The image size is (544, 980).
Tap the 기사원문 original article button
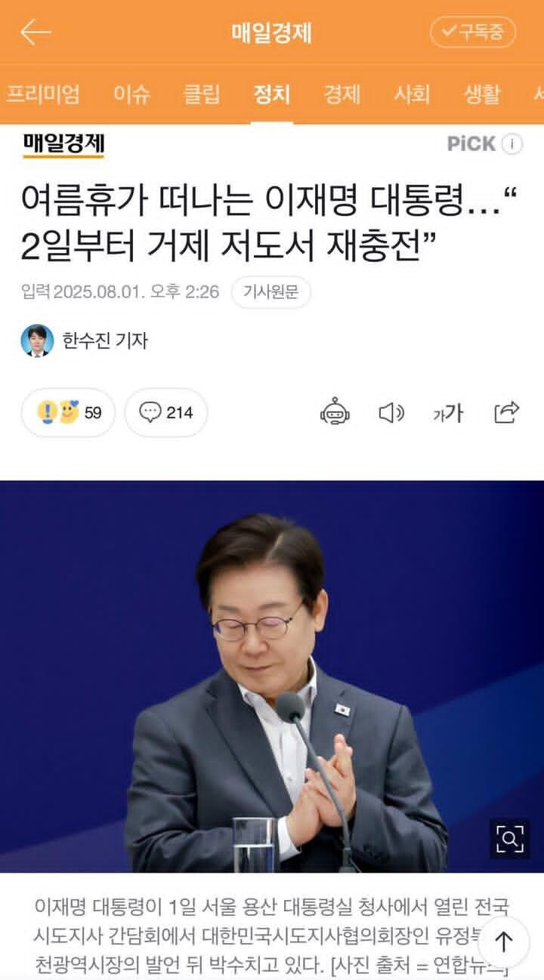point(271,292)
